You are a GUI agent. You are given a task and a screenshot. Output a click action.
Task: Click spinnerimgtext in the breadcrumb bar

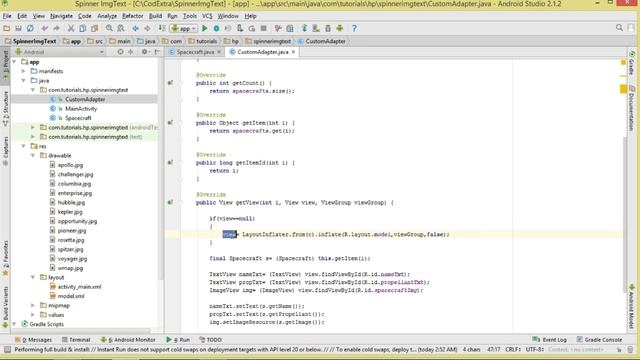tap(272, 41)
